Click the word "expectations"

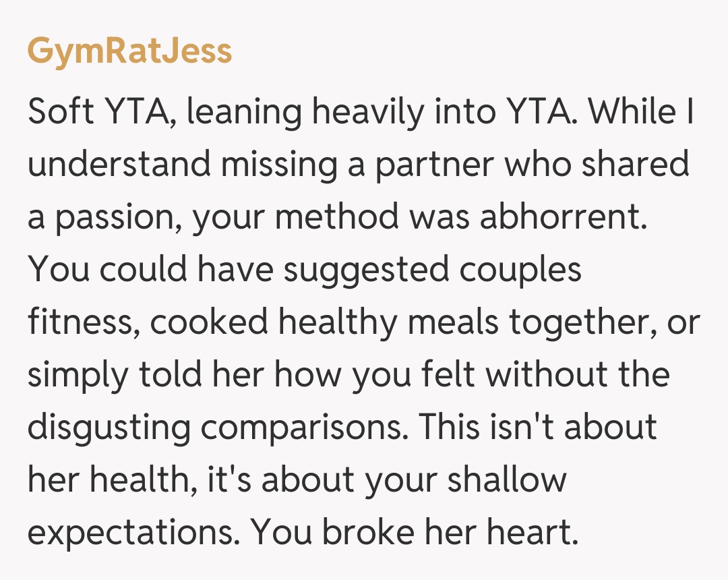(133, 532)
